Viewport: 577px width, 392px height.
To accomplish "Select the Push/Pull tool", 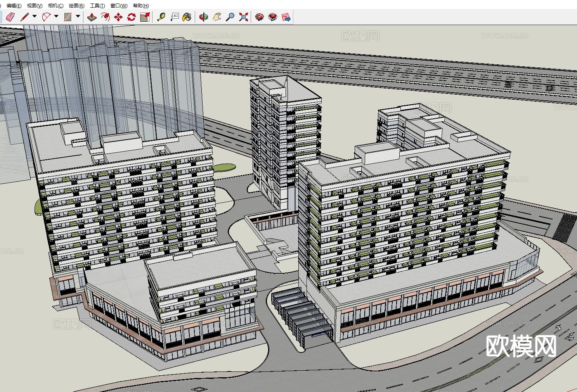I will pos(92,17).
